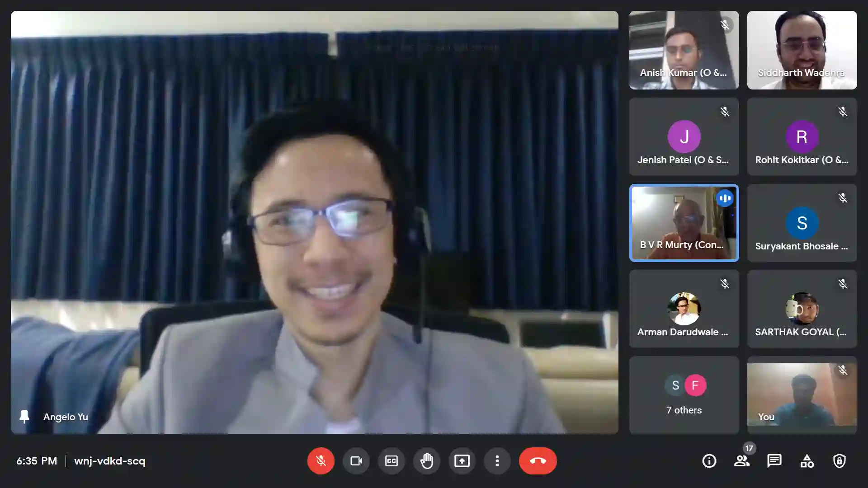Select the B V R Murty video tile
The height and width of the screenshot is (488, 868).
tap(684, 223)
